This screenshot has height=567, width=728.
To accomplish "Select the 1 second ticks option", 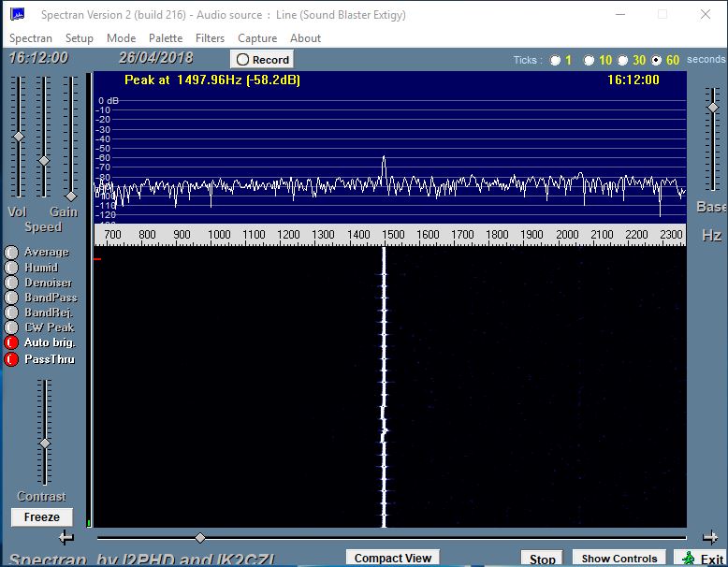I will pyautogui.click(x=556, y=60).
